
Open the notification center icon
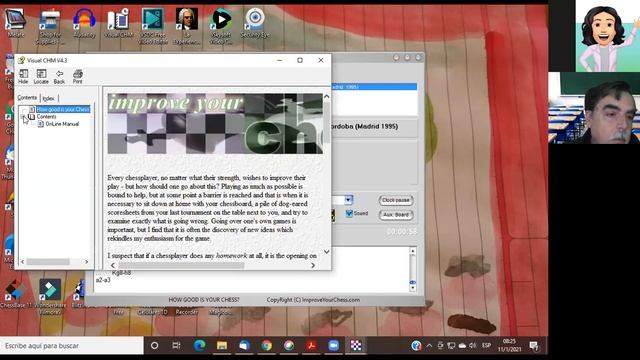tap(534, 346)
